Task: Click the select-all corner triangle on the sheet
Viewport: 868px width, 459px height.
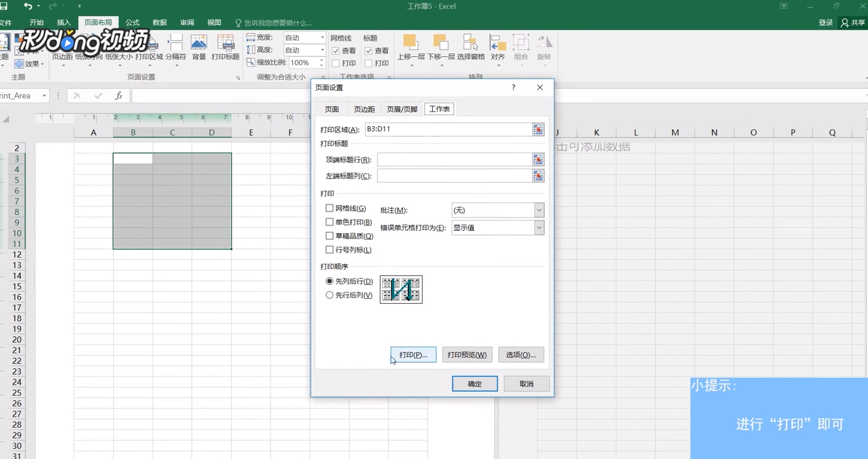Action: [x=6, y=119]
